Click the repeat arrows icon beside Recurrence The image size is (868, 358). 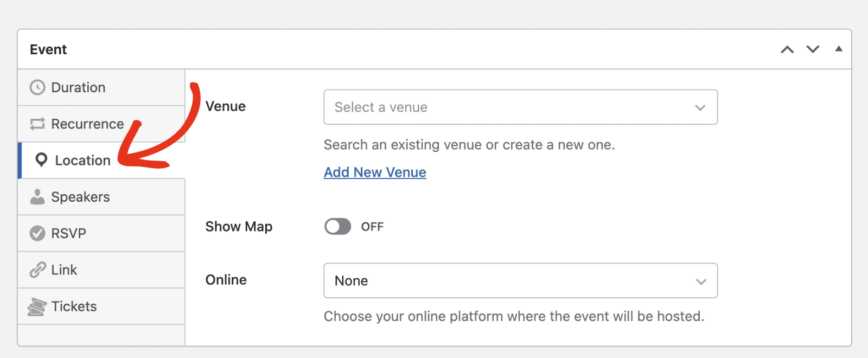(37, 124)
